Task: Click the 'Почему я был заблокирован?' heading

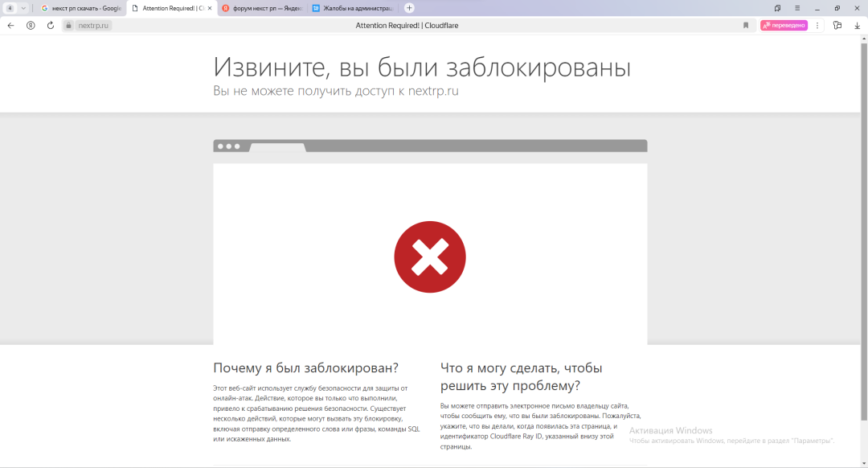Action: click(305, 367)
